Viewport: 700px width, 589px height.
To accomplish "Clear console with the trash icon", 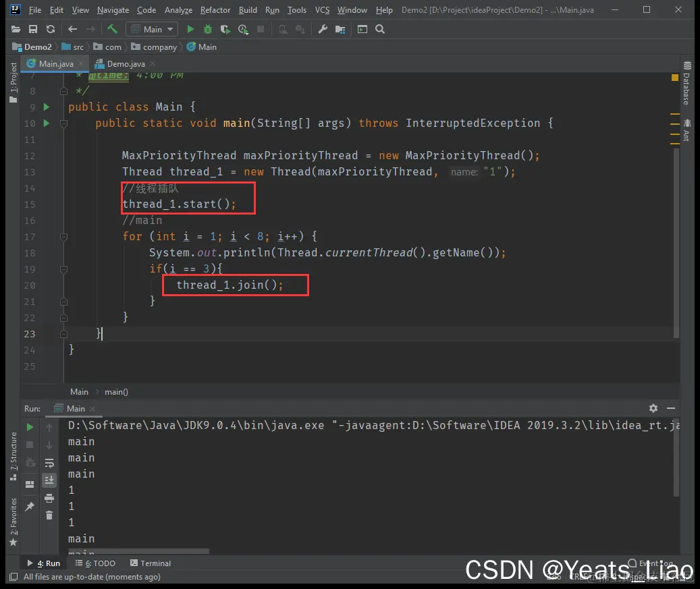I will pyautogui.click(x=49, y=515).
